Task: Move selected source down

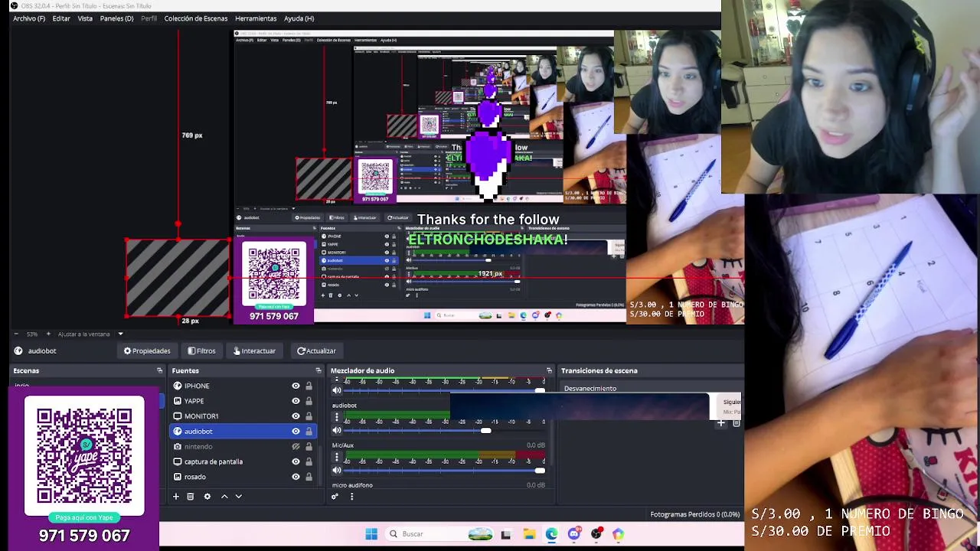Action: (238, 497)
